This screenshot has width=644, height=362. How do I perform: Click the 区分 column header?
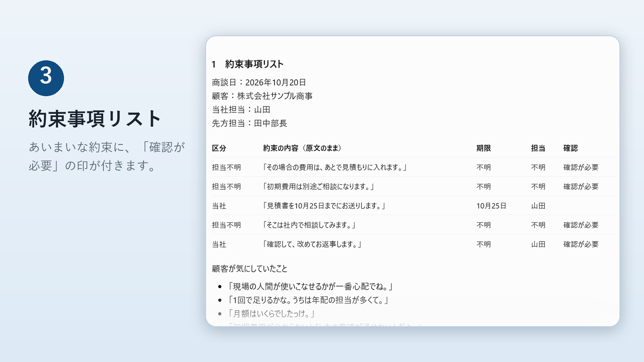coord(219,148)
